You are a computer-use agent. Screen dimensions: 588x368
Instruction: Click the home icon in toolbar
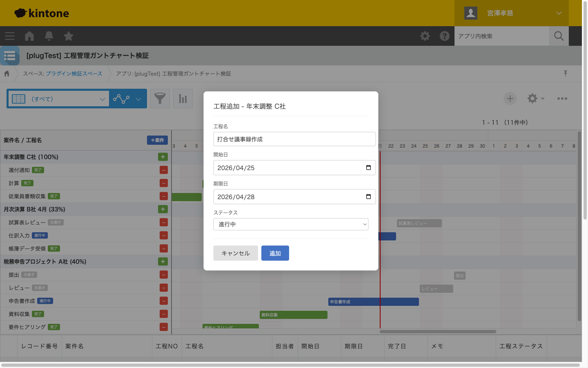pos(29,36)
